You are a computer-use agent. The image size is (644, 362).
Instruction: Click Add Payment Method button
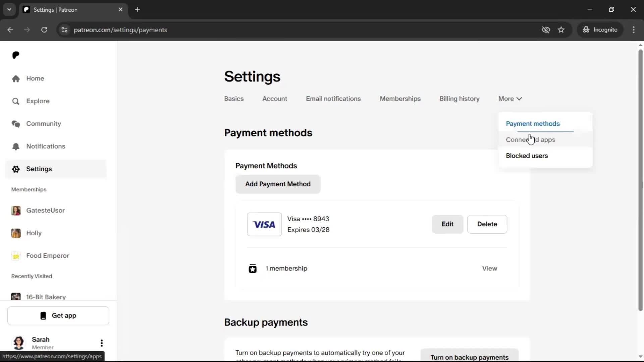pos(278,184)
